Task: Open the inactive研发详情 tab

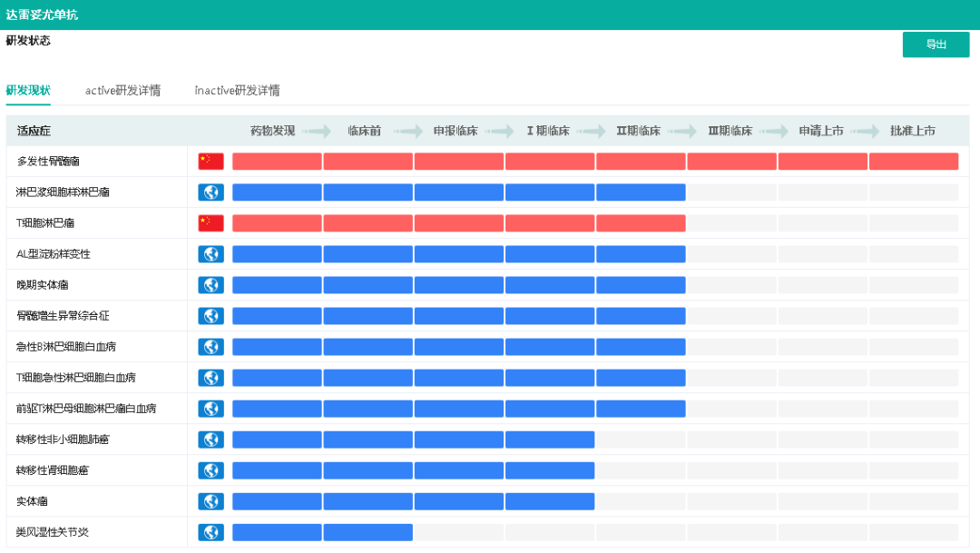Action: [237, 91]
